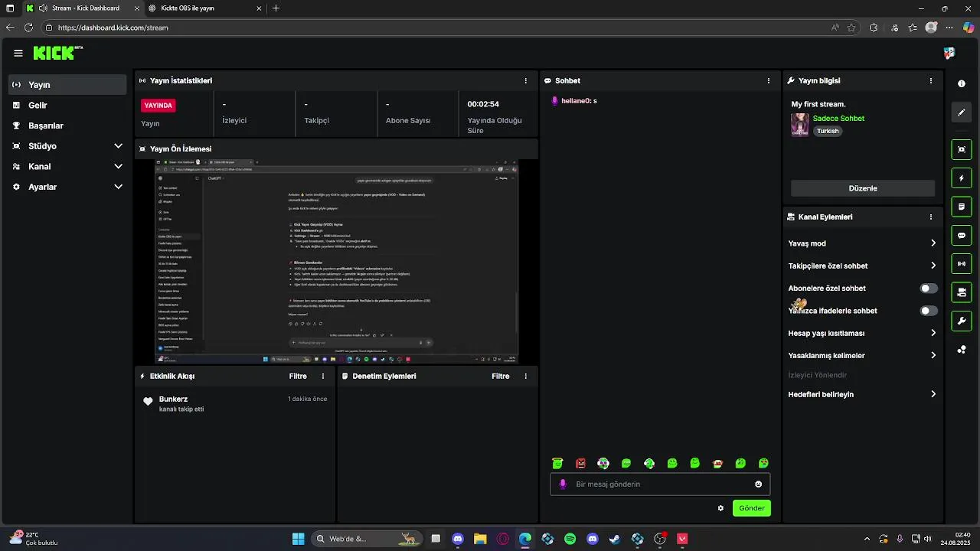Select Yayın in left sidebar
The image size is (980, 551).
click(67, 85)
